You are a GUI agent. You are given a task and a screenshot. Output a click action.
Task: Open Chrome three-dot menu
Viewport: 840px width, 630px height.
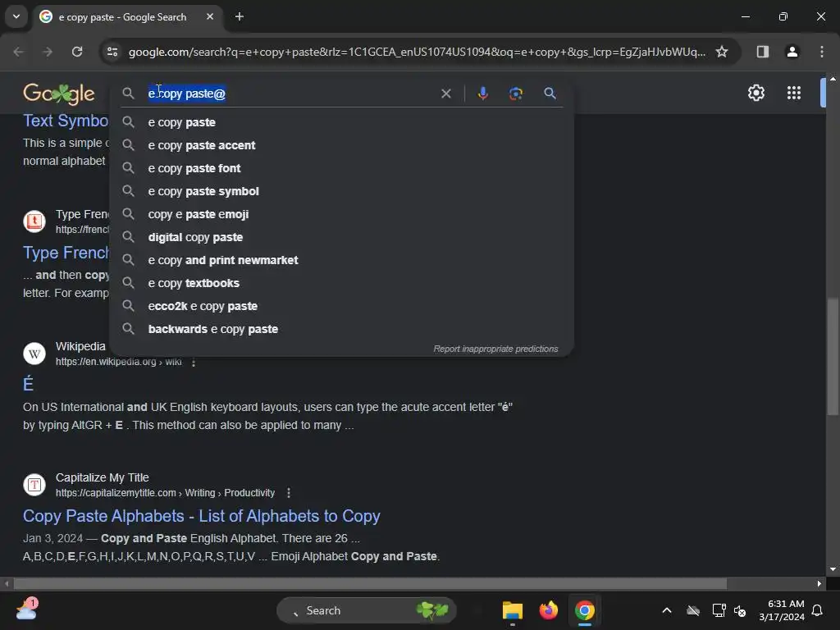point(821,52)
